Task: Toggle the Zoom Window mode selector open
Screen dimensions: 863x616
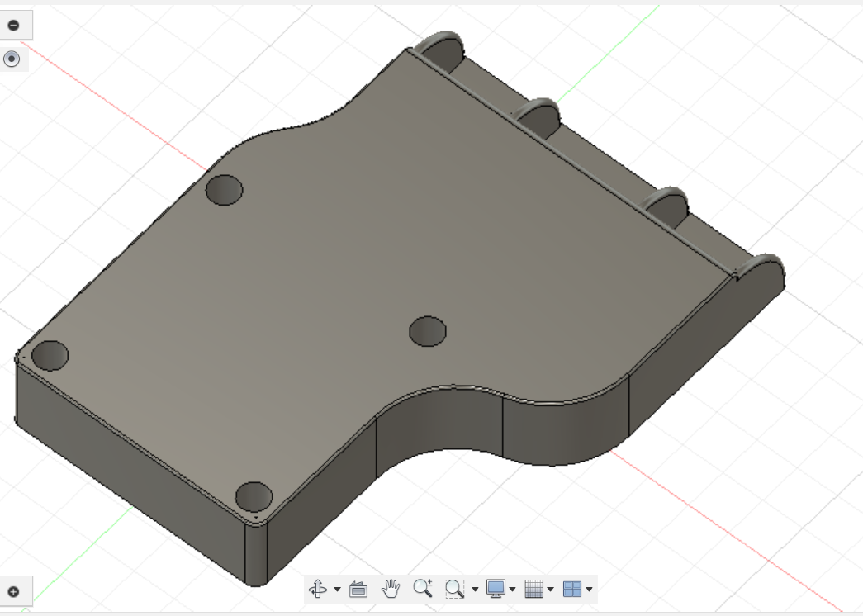Action: pos(474,589)
